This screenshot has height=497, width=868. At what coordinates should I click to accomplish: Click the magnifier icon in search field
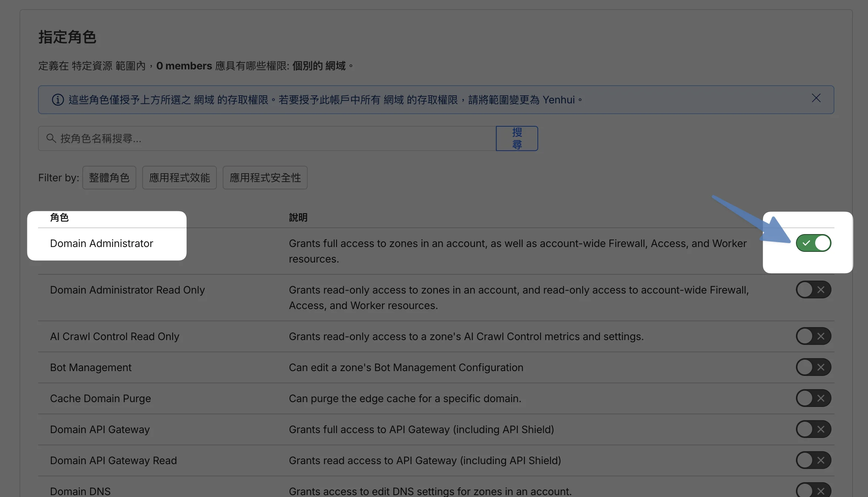tap(51, 138)
